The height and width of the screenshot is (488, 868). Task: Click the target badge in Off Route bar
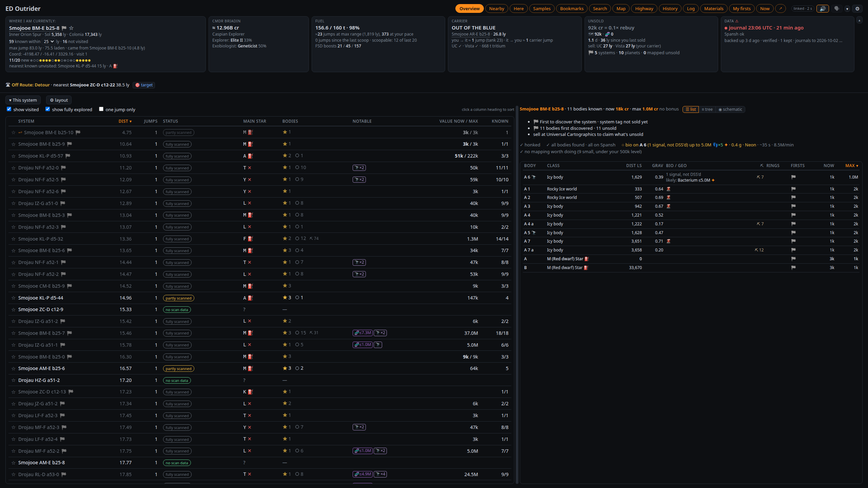tap(144, 85)
